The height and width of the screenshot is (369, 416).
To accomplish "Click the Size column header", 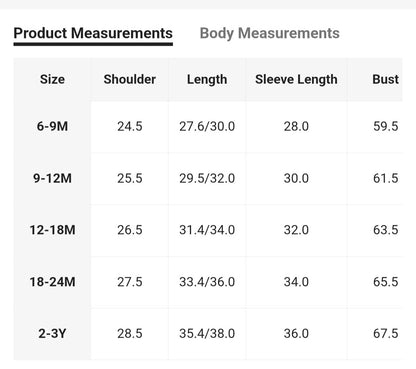I will (52, 79).
